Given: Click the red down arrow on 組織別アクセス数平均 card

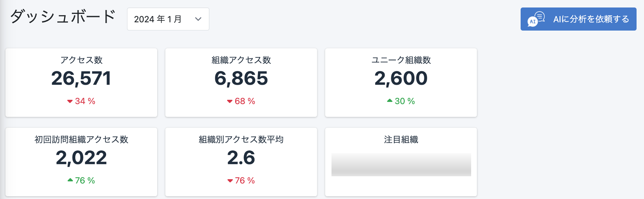Looking at the screenshot, I should 230,181.
